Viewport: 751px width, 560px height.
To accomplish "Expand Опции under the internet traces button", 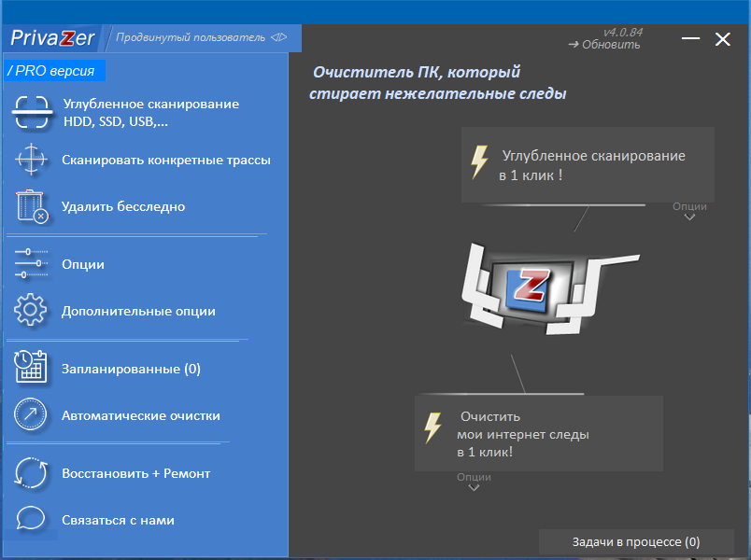I will [x=474, y=482].
